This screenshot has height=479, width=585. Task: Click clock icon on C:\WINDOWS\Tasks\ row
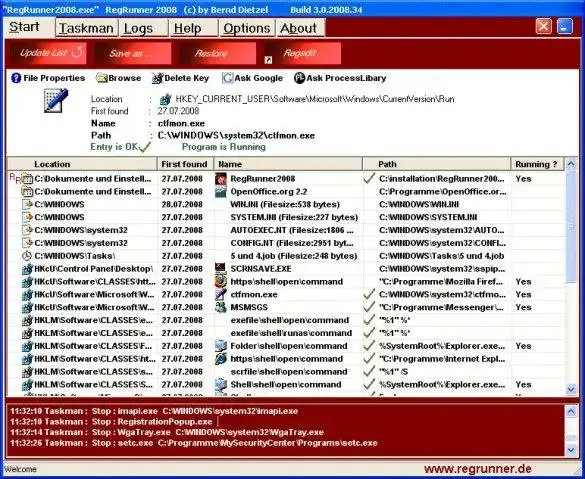point(27,256)
